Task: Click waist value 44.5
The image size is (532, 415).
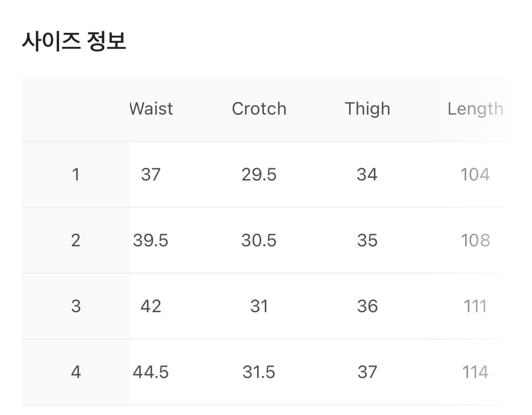Action: click(x=150, y=372)
